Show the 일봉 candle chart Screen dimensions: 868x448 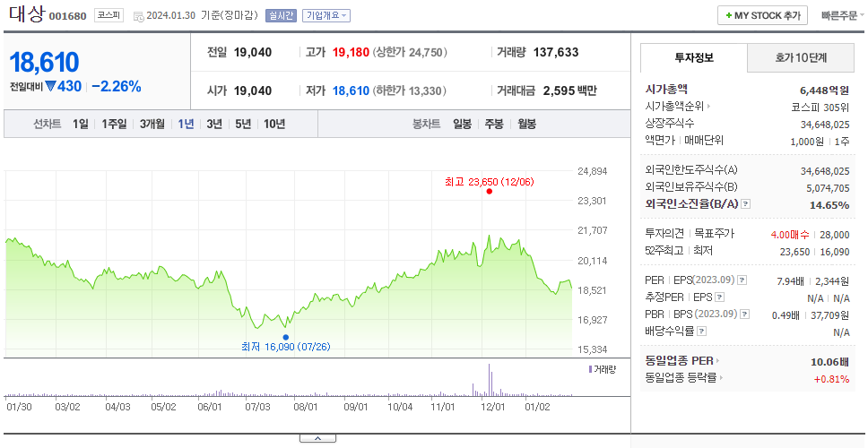coord(462,124)
